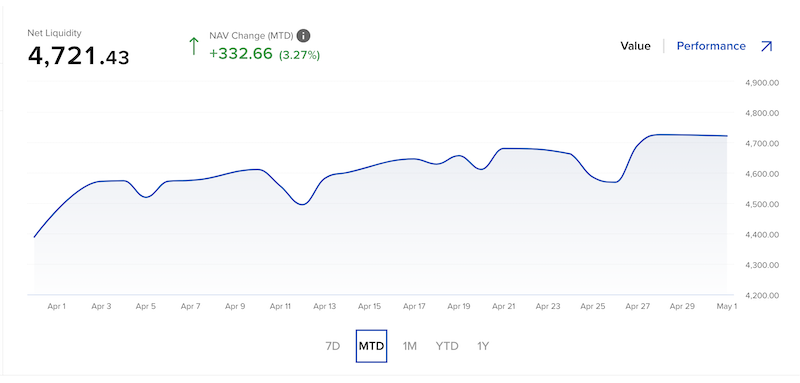Click the Apr 3 date label
The height and width of the screenshot is (383, 800).
click(x=101, y=307)
